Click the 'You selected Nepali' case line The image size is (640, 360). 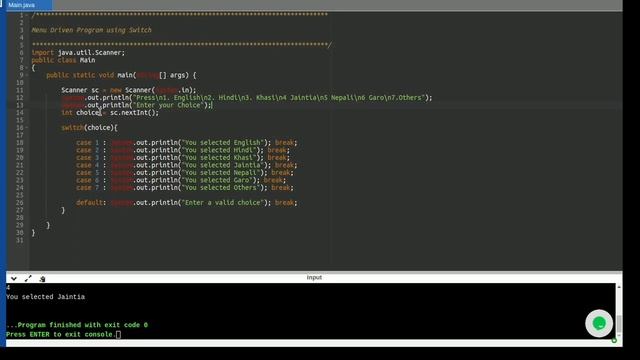click(x=185, y=173)
